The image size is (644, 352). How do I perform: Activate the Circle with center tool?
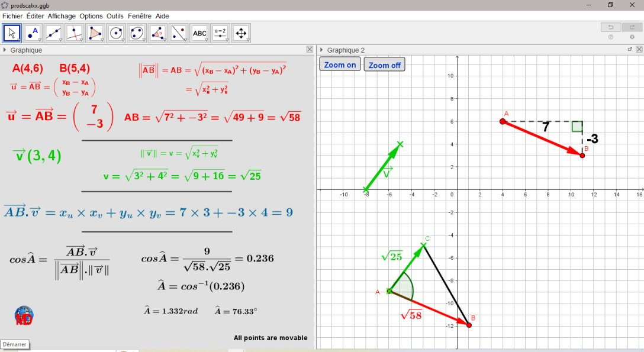[116, 33]
